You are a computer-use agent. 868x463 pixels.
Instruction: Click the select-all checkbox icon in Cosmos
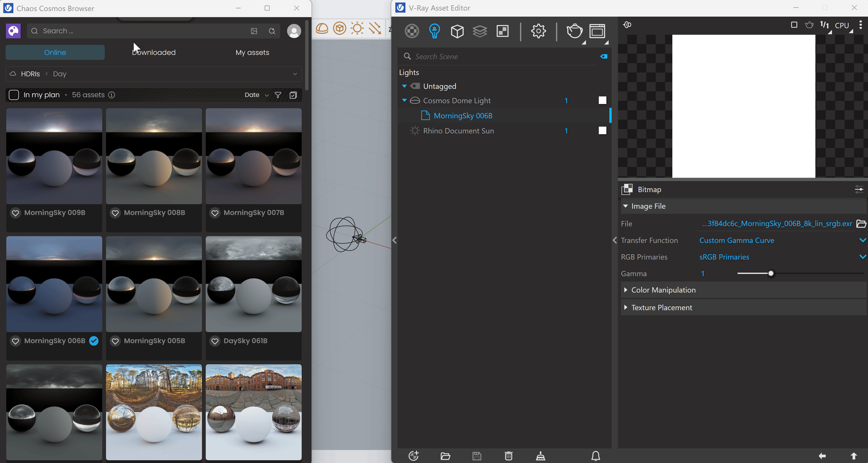[293, 95]
